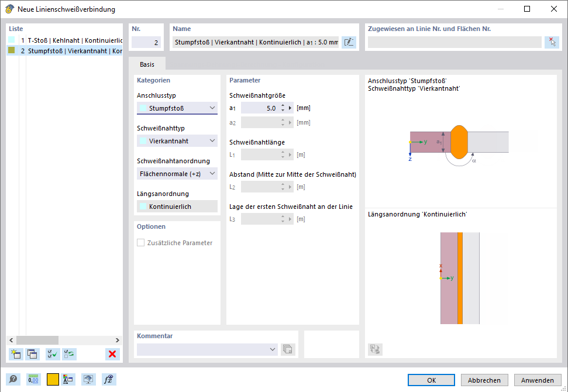Click the Längsanordnung Kontinuierlich field

(177, 207)
